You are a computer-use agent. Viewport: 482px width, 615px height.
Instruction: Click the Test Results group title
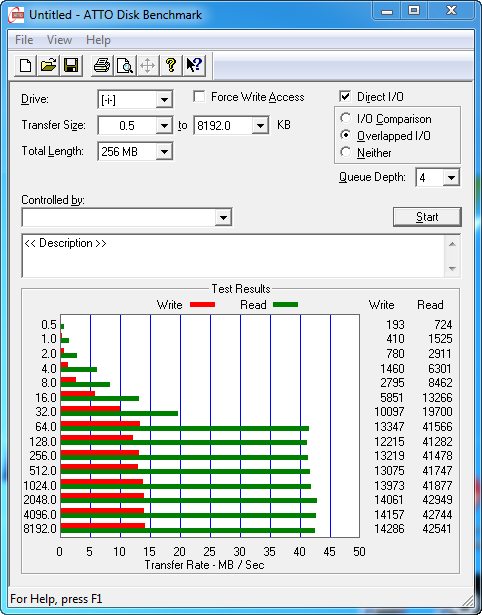(x=241, y=289)
